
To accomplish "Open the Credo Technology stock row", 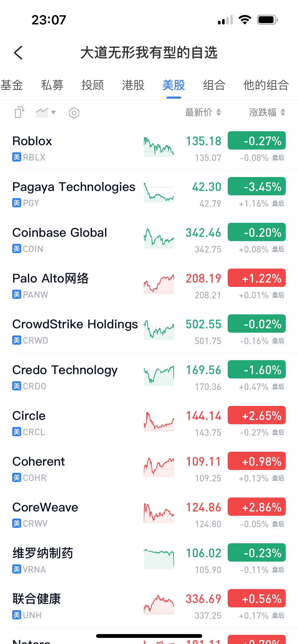I will [149, 376].
